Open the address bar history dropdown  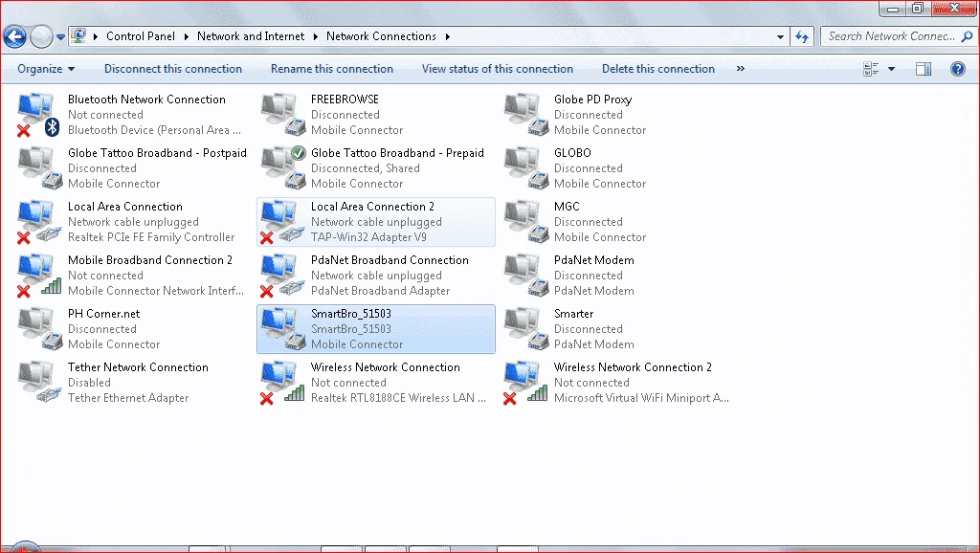(x=780, y=37)
